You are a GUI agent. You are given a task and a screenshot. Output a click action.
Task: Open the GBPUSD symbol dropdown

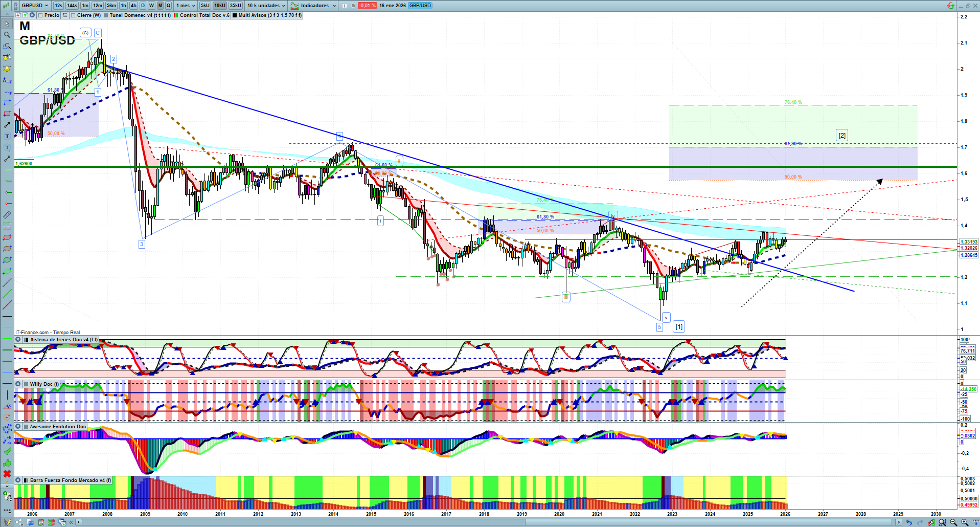click(35, 6)
